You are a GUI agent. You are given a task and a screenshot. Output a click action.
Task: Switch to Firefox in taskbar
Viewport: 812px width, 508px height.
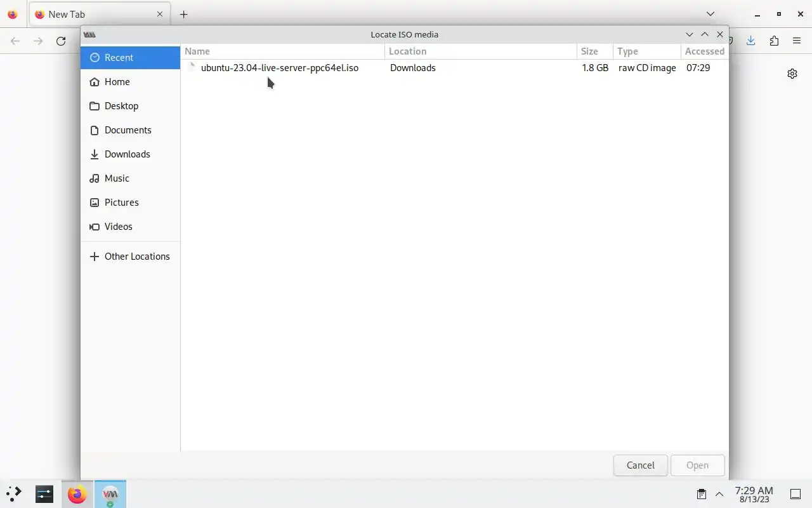[x=77, y=494]
